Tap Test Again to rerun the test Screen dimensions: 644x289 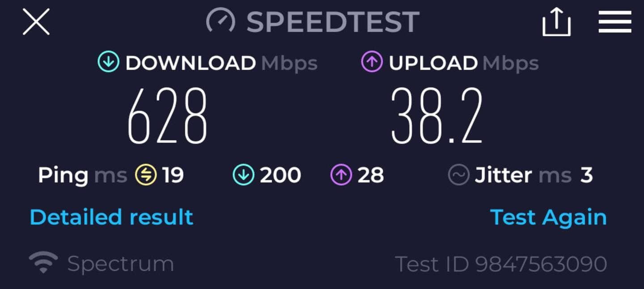coord(548,218)
